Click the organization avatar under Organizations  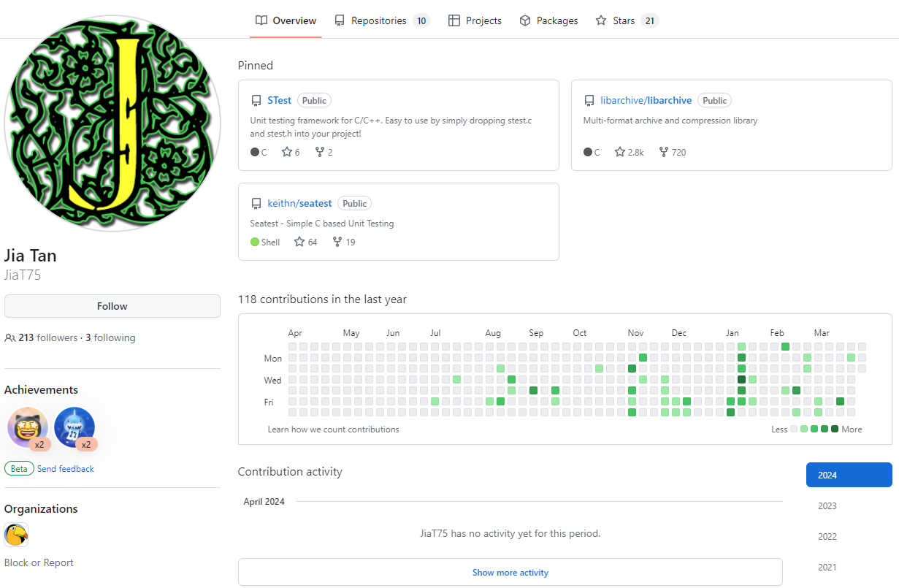16,535
